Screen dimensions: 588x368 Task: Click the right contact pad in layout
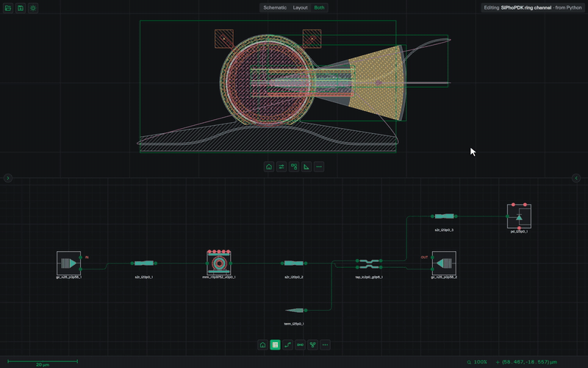pyautogui.click(x=312, y=39)
